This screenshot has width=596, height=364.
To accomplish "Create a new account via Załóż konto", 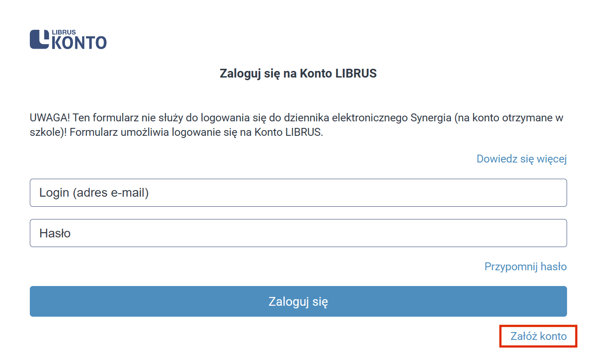I will click(539, 336).
